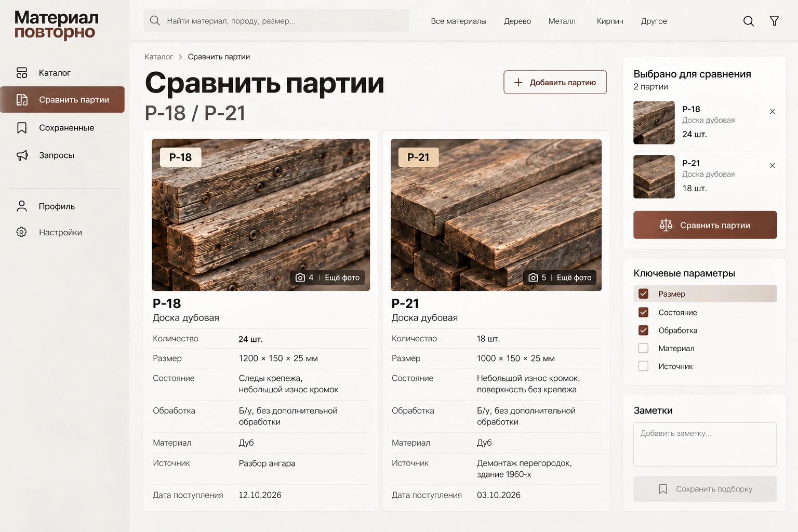
Task: Click the Разбор ангара source value
Action: pos(267,463)
